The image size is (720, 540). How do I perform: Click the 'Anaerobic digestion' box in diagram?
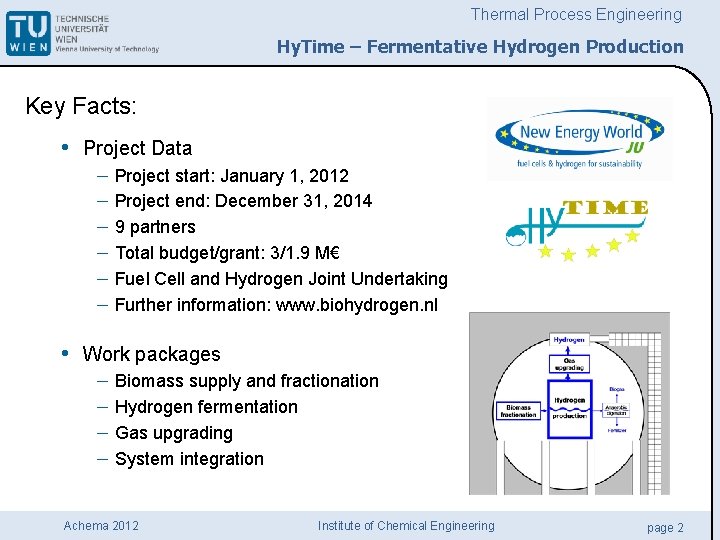[616, 410]
